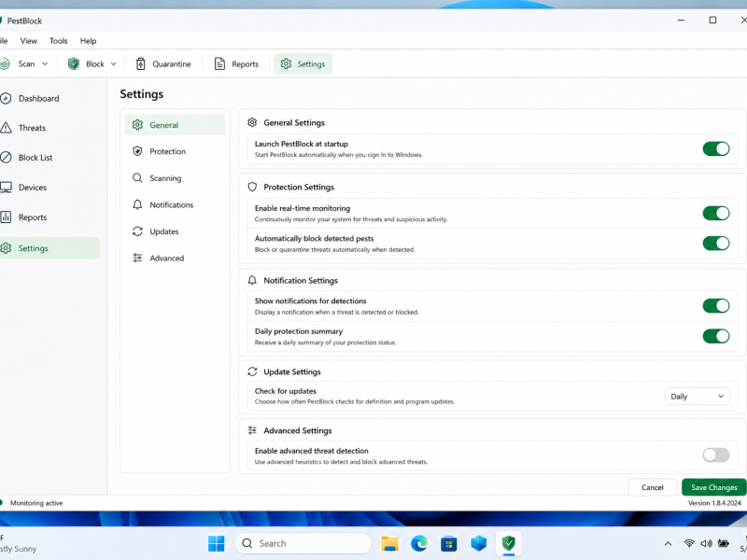Viewport: 747px width, 560px height.
Task: Expand the Scan dropdown arrow
Action: tap(45, 63)
